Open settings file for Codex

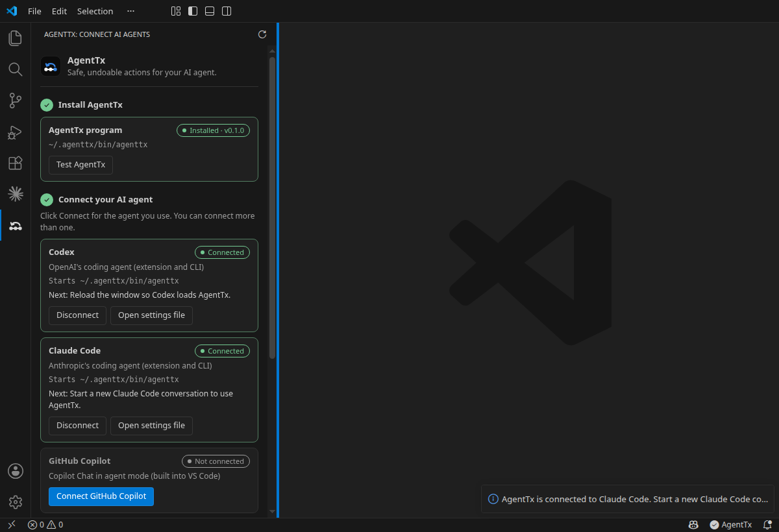click(x=151, y=315)
